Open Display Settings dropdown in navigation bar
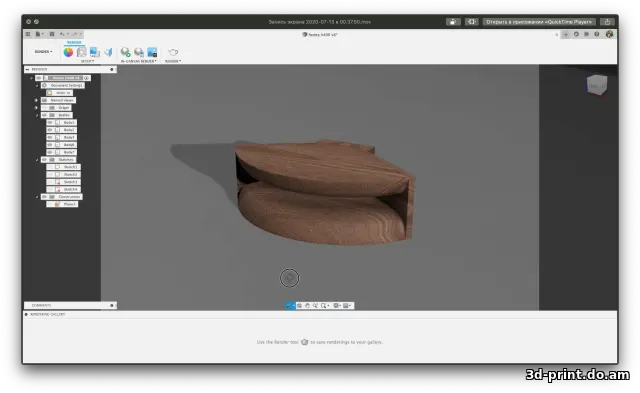 click(x=337, y=306)
